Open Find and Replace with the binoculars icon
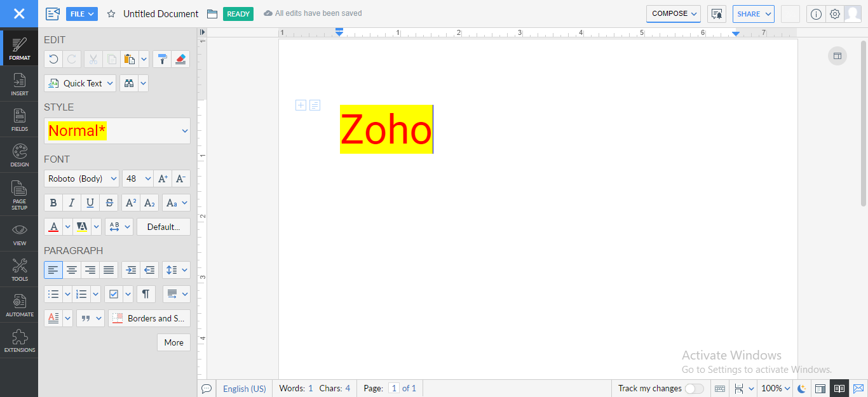The height and width of the screenshot is (397, 868). [x=128, y=83]
